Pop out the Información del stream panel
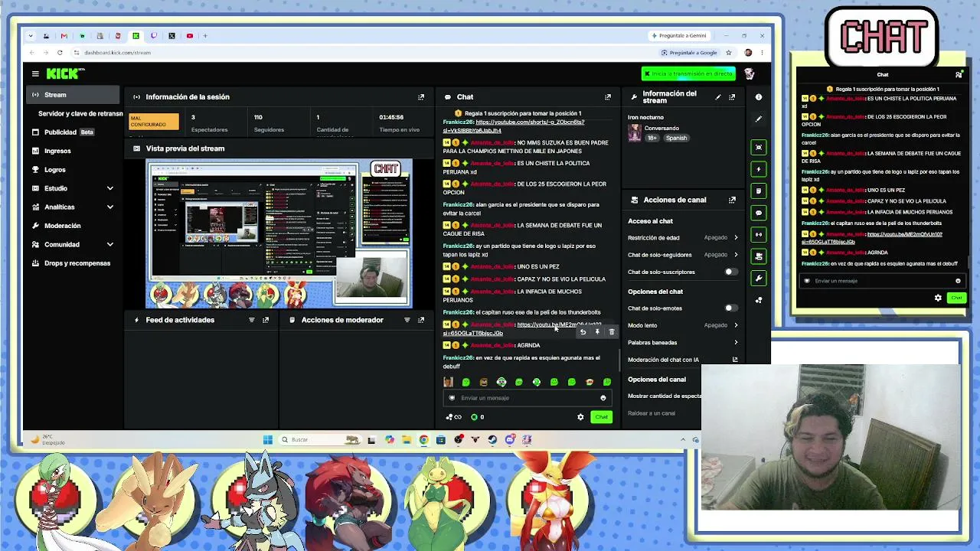Viewport: 980px width, 551px height. pos(732,97)
